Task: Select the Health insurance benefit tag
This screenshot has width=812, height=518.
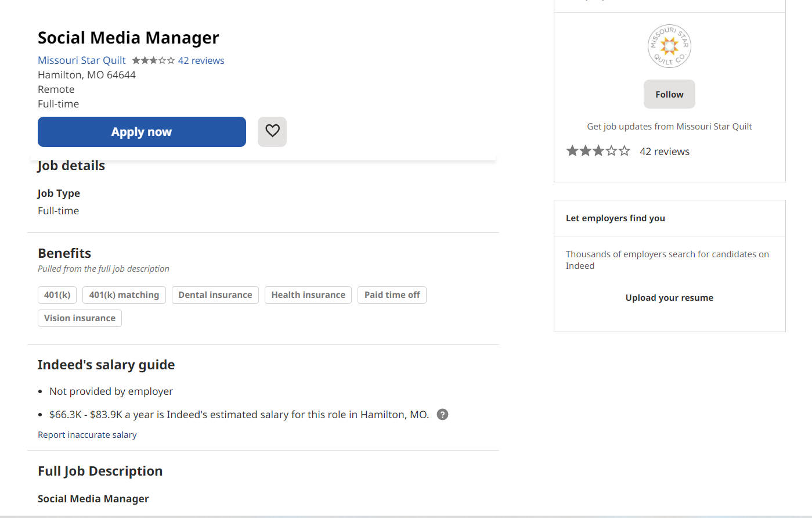Action: (x=308, y=295)
